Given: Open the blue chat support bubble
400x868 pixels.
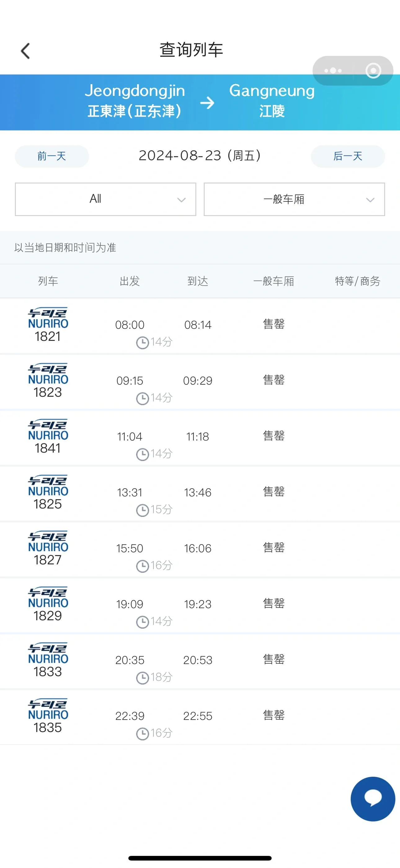Looking at the screenshot, I should (x=373, y=799).
